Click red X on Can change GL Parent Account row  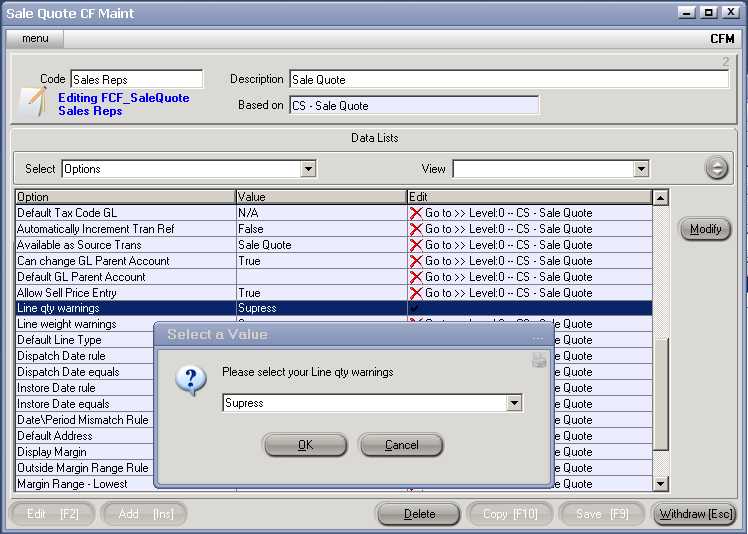416,261
